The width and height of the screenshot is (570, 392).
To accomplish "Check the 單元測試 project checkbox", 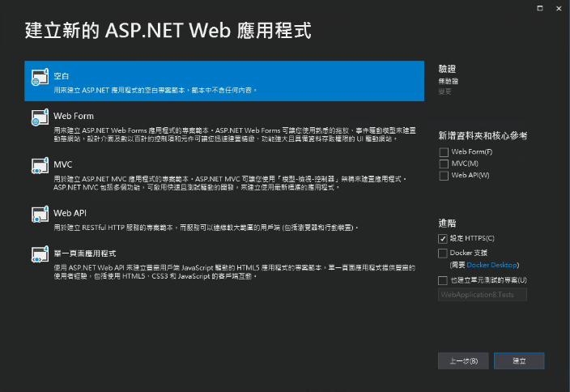I will [x=442, y=280].
